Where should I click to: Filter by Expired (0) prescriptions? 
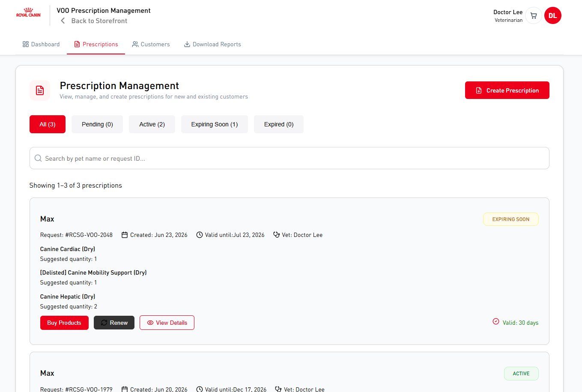click(x=279, y=124)
